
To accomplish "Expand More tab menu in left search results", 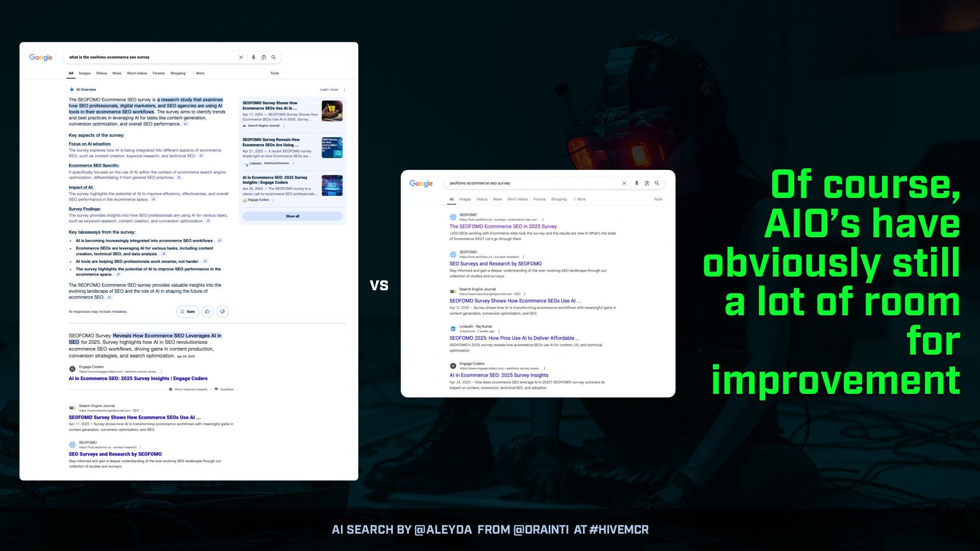I will coord(199,73).
